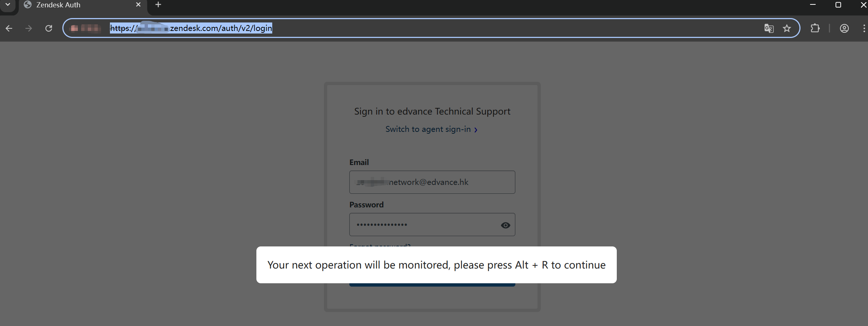
Task: Click the Alt + R monitoring notice
Action: 436,265
